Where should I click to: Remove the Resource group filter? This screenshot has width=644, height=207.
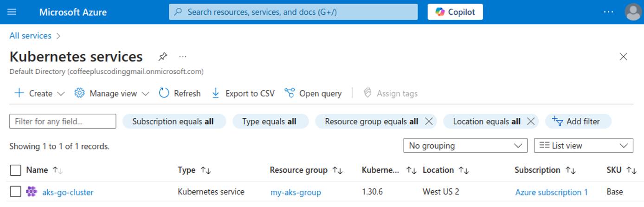[429, 121]
